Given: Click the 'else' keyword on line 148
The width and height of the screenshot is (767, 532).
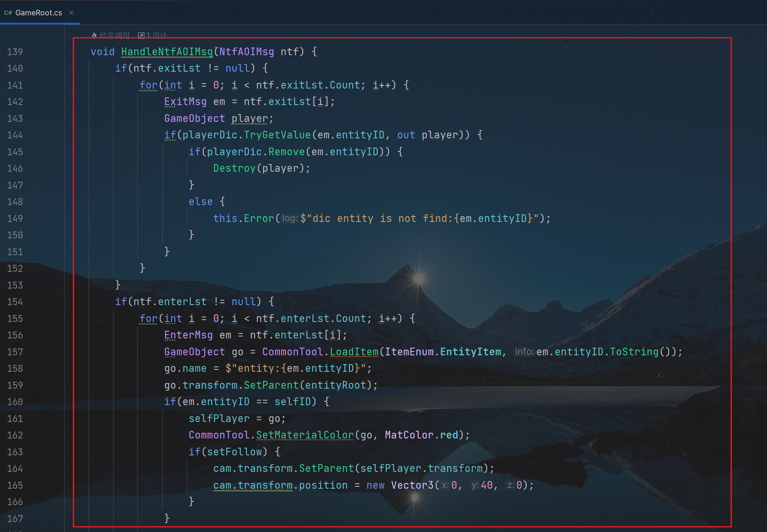Looking at the screenshot, I should coord(200,202).
